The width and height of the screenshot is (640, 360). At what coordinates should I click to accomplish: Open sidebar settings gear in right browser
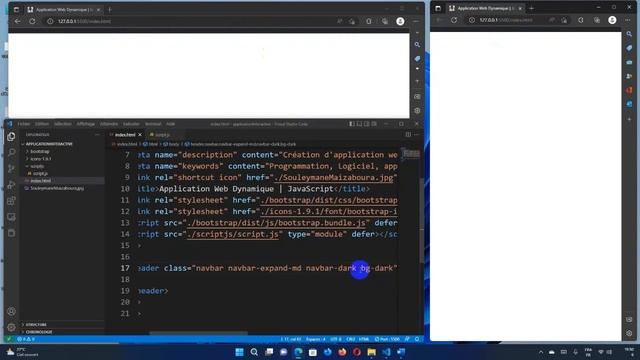click(629, 333)
